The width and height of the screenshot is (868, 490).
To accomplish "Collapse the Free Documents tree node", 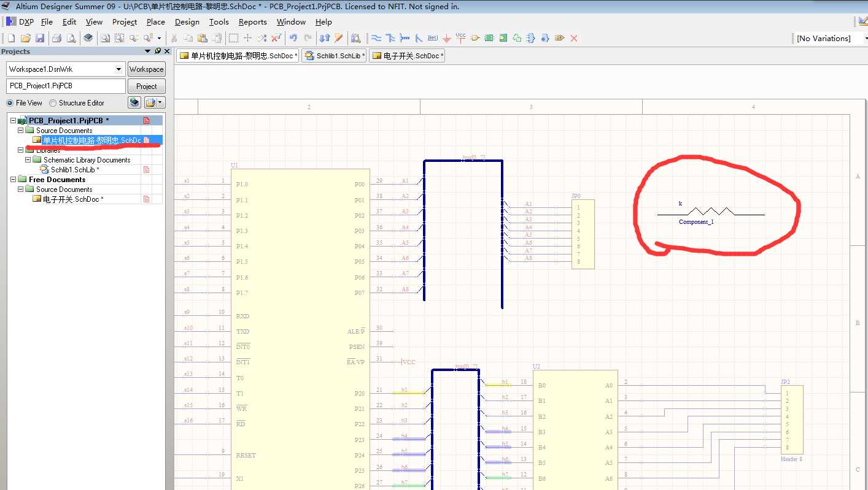I will coord(13,180).
